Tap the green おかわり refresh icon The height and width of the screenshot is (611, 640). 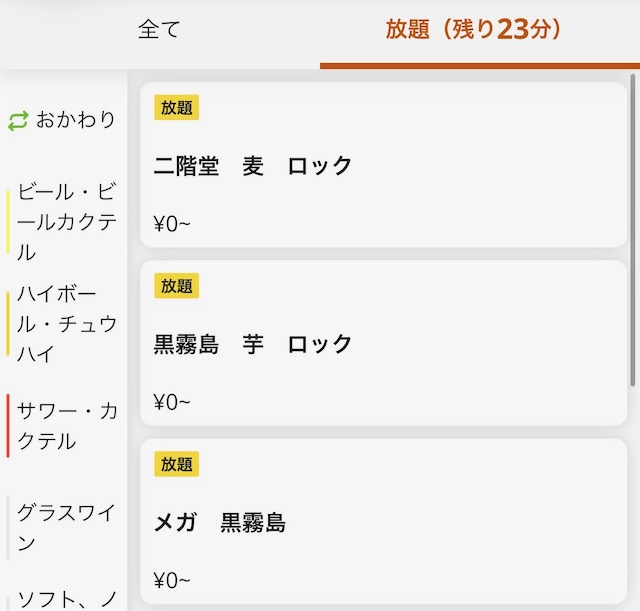[19, 121]
